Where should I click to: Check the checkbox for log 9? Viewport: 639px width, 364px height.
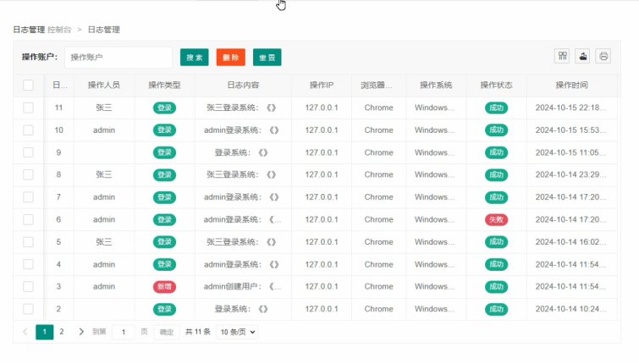coord(28,152)
